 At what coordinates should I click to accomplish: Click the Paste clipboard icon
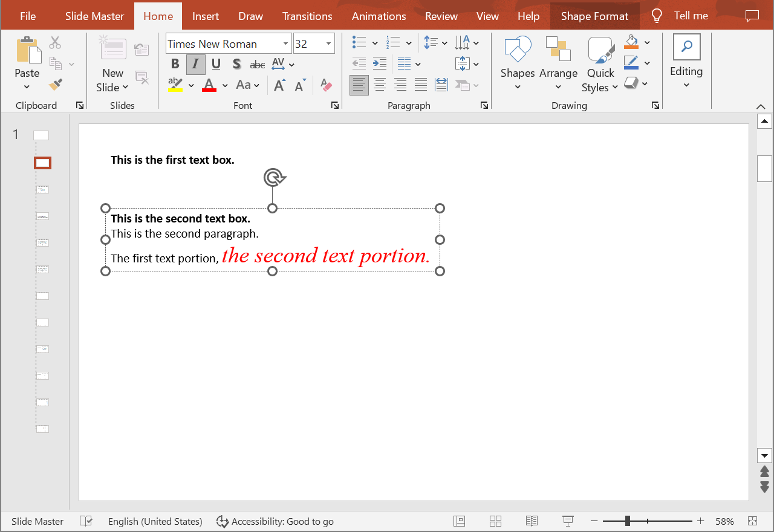point(28,50)
